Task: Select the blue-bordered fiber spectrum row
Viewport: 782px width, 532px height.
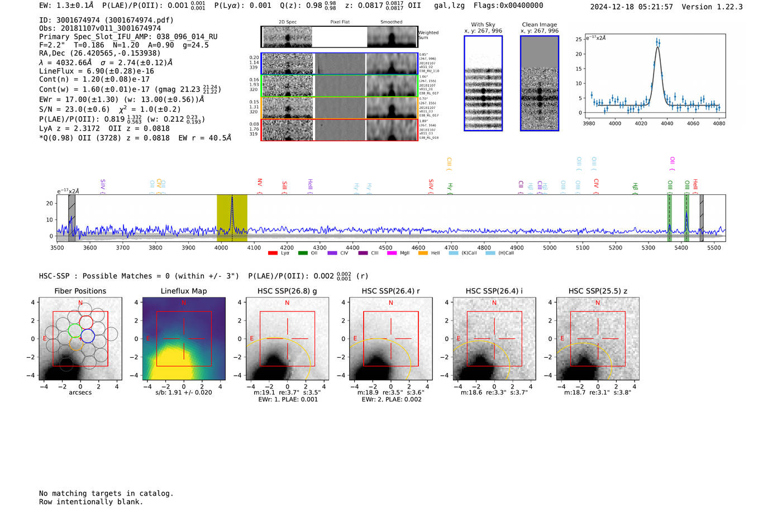Action: coord(340,64)
